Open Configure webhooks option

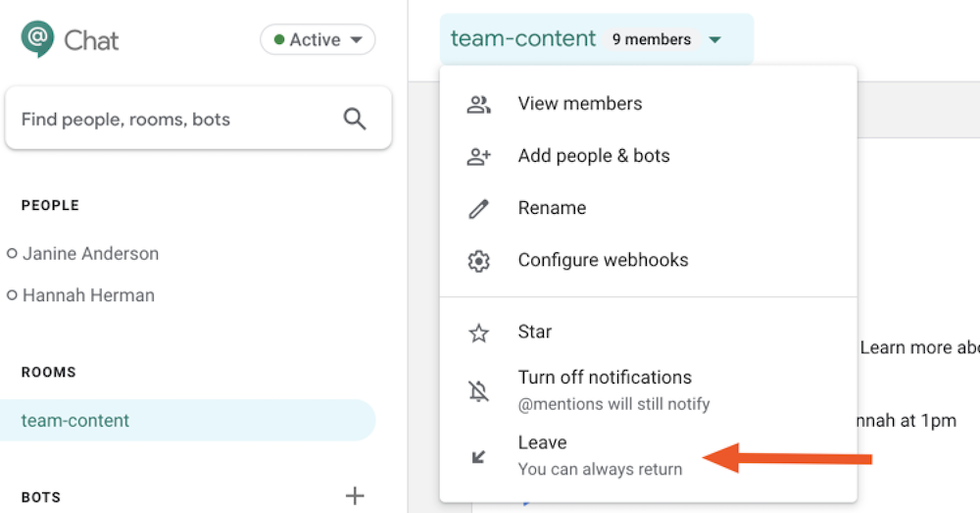click(x=648, y=260)
